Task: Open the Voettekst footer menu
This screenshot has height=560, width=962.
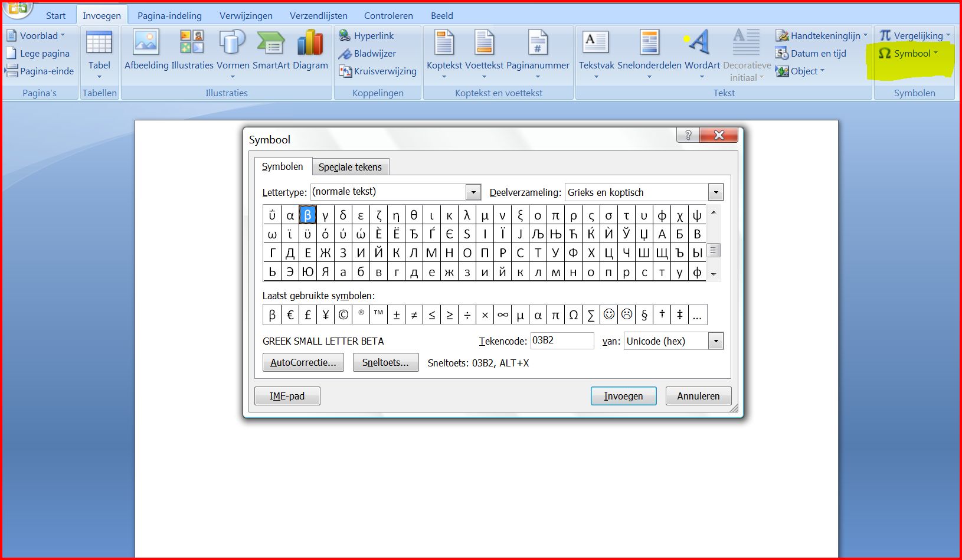Action: pyautogui.click(x=484, y=54)
